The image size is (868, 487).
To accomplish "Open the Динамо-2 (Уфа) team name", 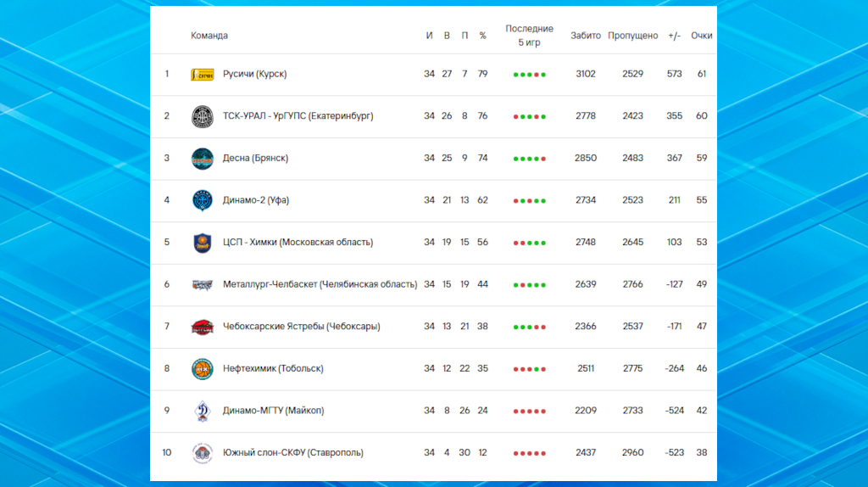I will click(256, 200).
